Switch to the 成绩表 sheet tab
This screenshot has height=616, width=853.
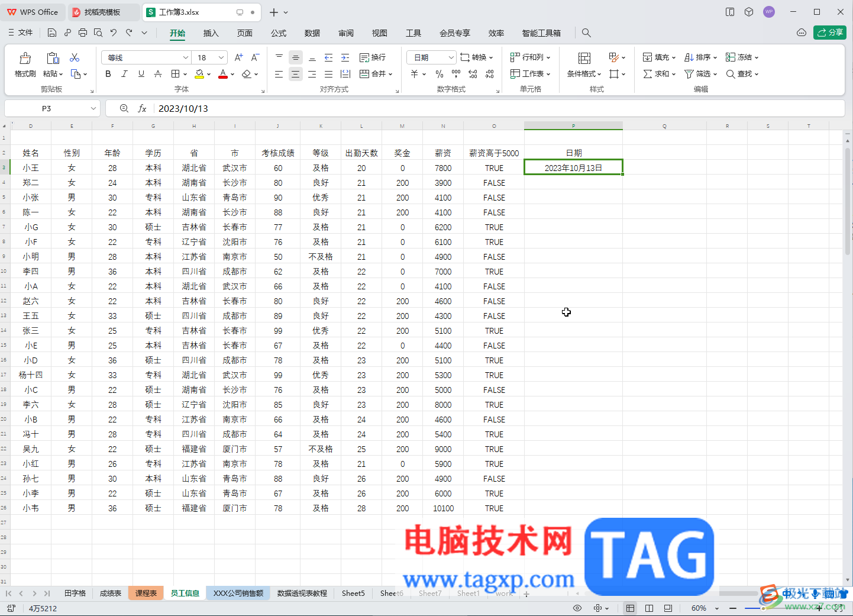pyautogui.click(x=110, y=593)
